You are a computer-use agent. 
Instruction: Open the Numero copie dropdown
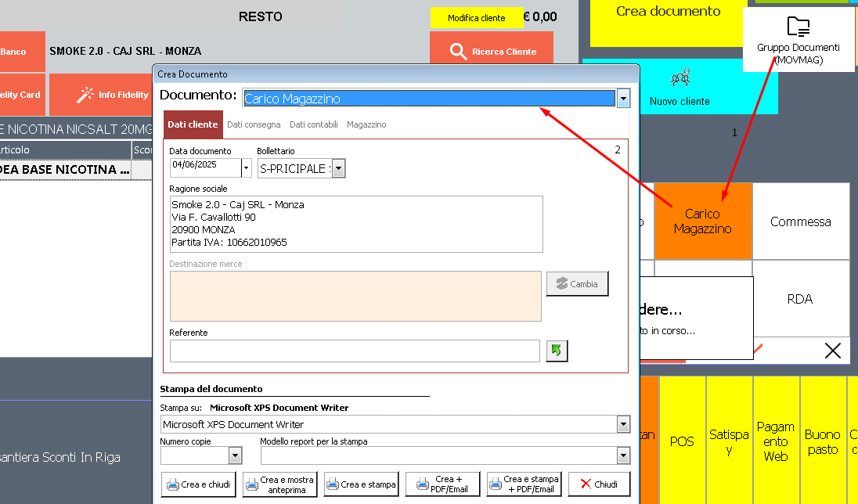pos(234,455)
